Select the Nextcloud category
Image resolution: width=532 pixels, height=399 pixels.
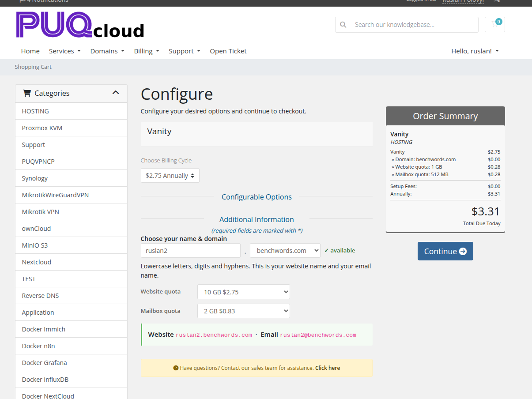(x=71, y=262)
